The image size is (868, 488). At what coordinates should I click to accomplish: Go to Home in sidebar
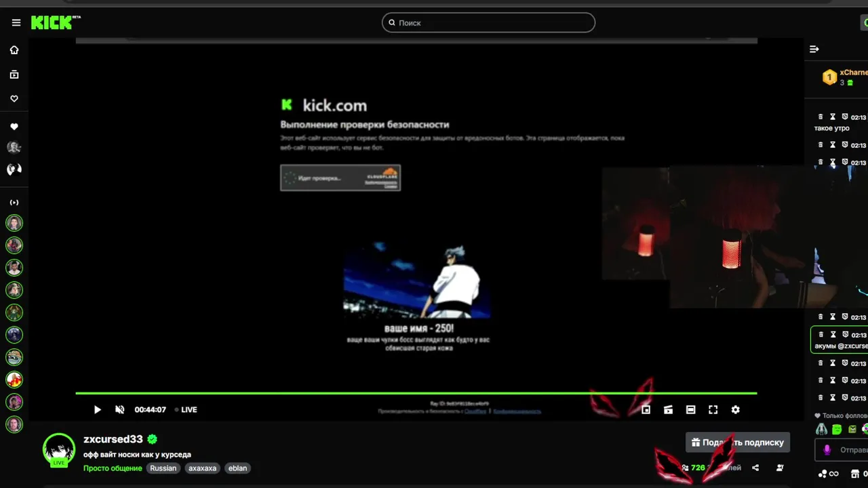pos(14,50)
